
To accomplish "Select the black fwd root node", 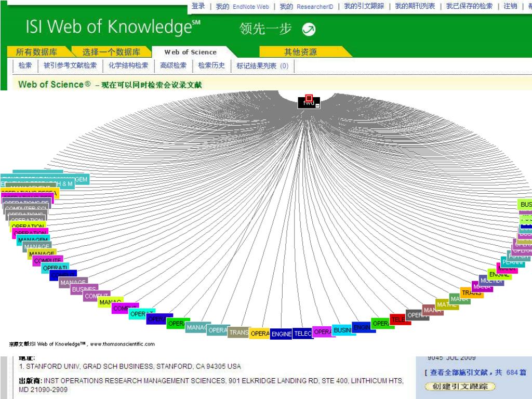I will (x=309, y=103).
